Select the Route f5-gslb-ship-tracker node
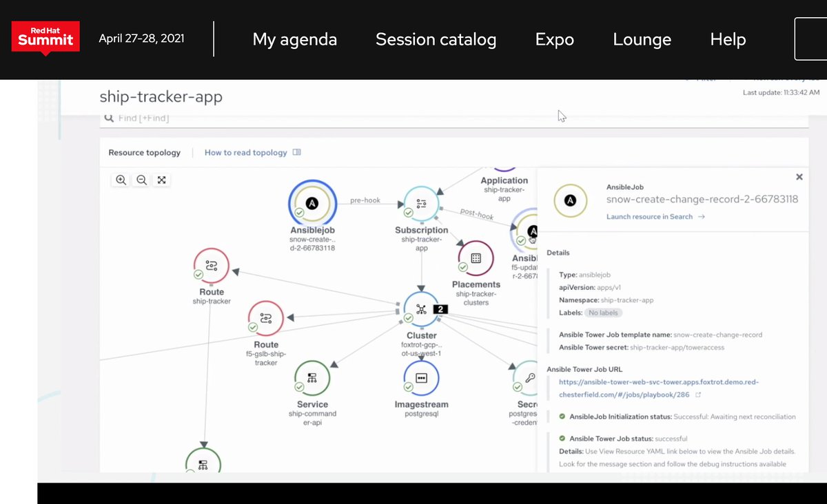This screenshot has height=504, width=827. pos(266,319)
